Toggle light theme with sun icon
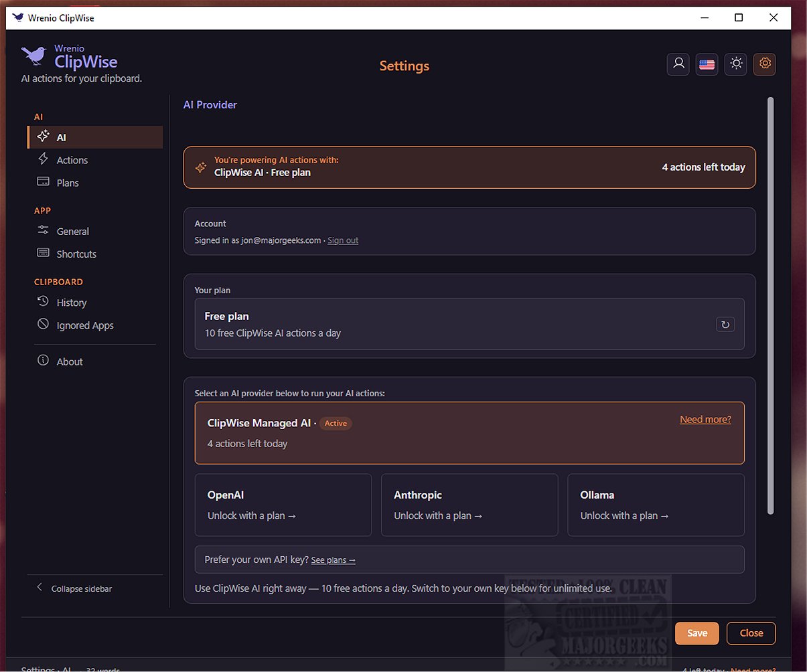Screen dimensions: 807x672 [736, 64]
